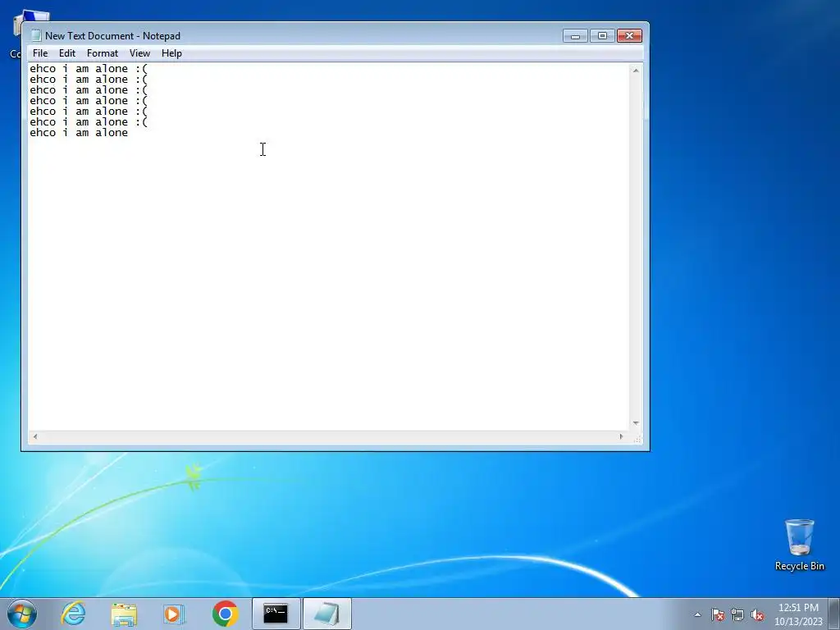Open the Help menu in Notepad
840x630 pixels.
coord(172,53)
